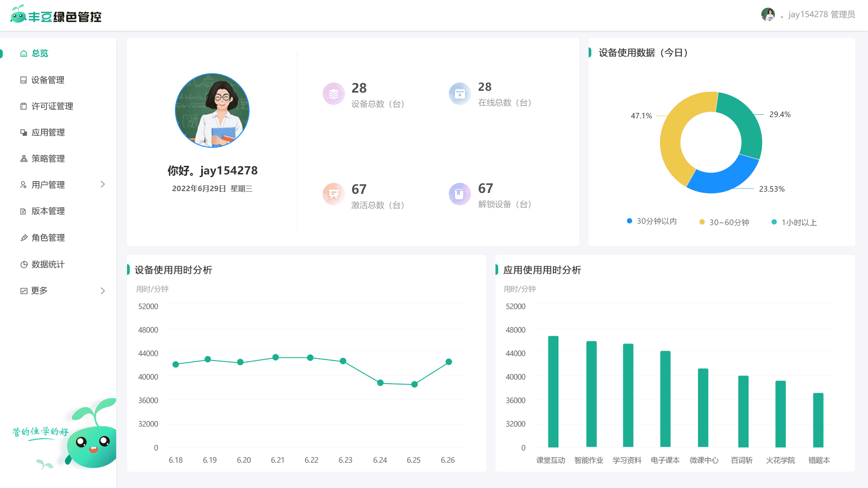
Task: Open 设备管理 device management
Action: point(47,80)
